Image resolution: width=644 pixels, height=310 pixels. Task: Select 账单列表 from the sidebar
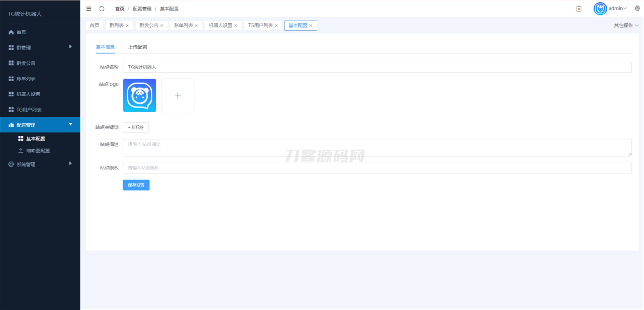click(x=25, y=78)
